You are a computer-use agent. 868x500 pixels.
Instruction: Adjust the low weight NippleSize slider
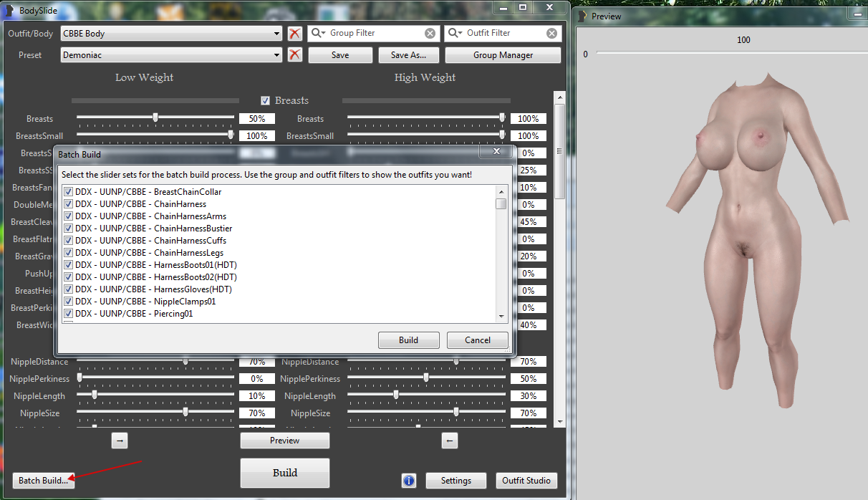(185, 412)
